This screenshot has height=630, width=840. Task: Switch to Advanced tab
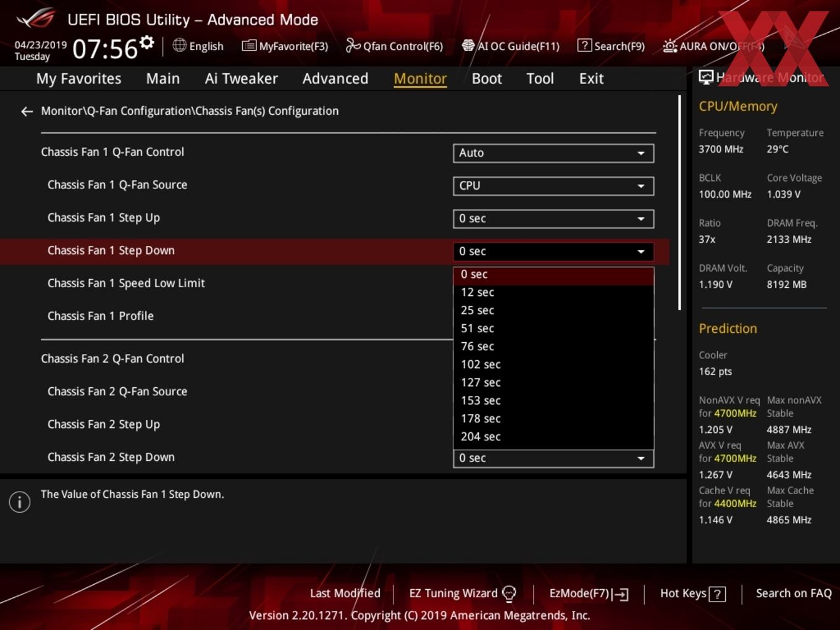335,79
